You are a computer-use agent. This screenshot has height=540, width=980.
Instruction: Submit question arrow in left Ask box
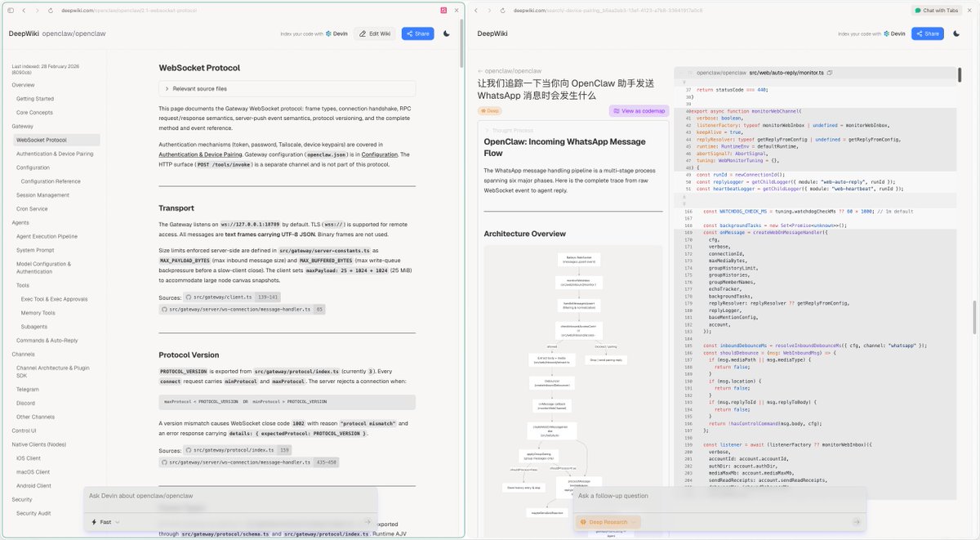[367, 521]
